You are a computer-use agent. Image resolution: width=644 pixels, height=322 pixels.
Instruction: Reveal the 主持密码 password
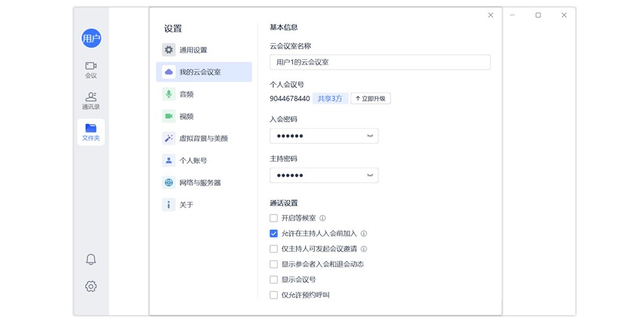click(x=369, y=175)
